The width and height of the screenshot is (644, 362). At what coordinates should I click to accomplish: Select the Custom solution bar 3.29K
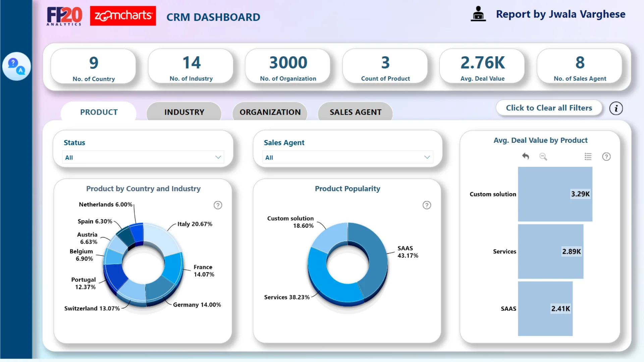coord(555,194)
